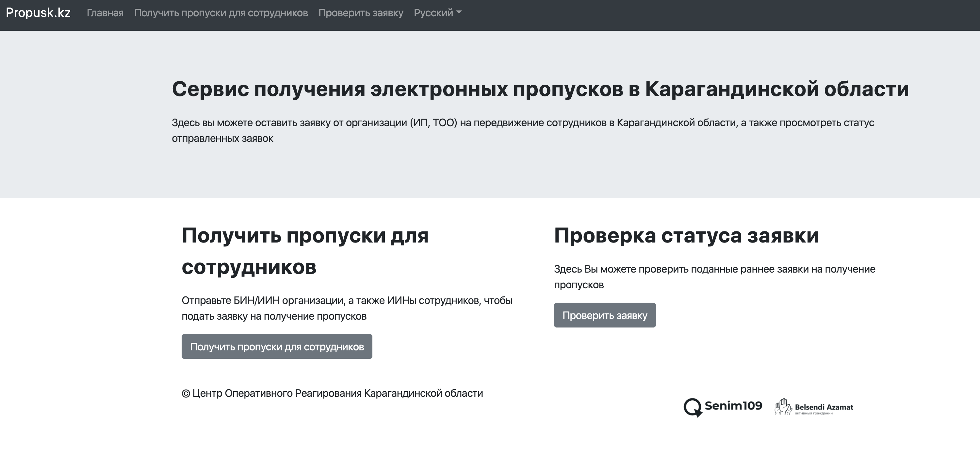
Task: Click the gray Получить пропуски для сотрудников button
Action: (x=277, y=346)
